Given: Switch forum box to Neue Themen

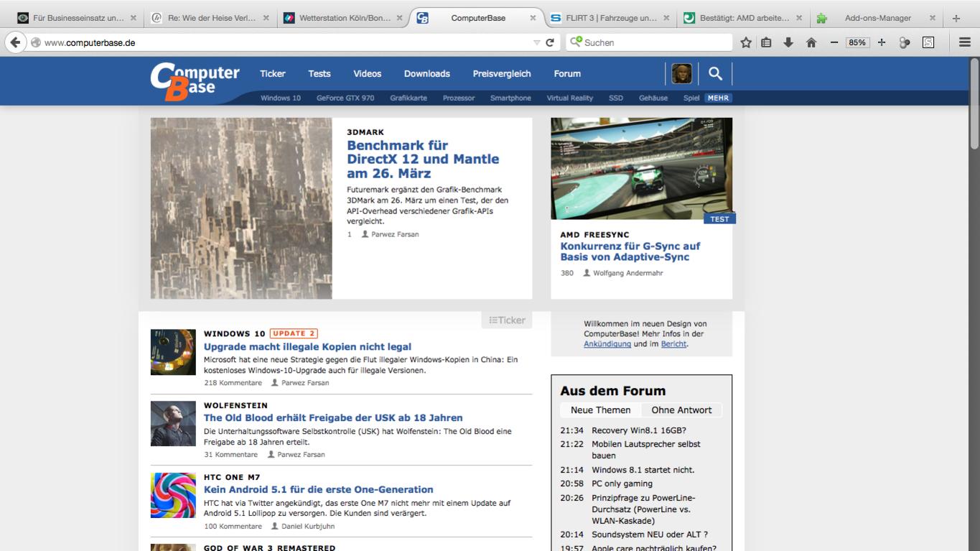Looking at the screenshot, I should 600,410.
